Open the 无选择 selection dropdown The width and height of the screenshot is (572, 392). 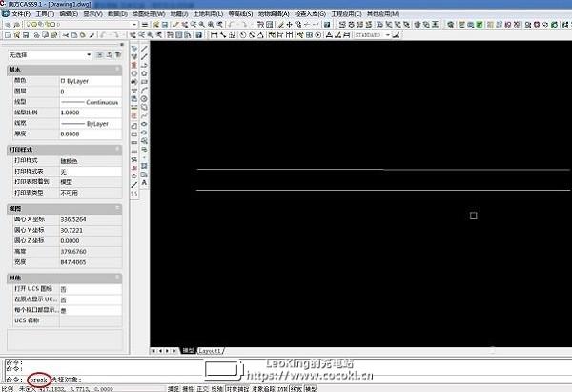[x=50, y=55]
